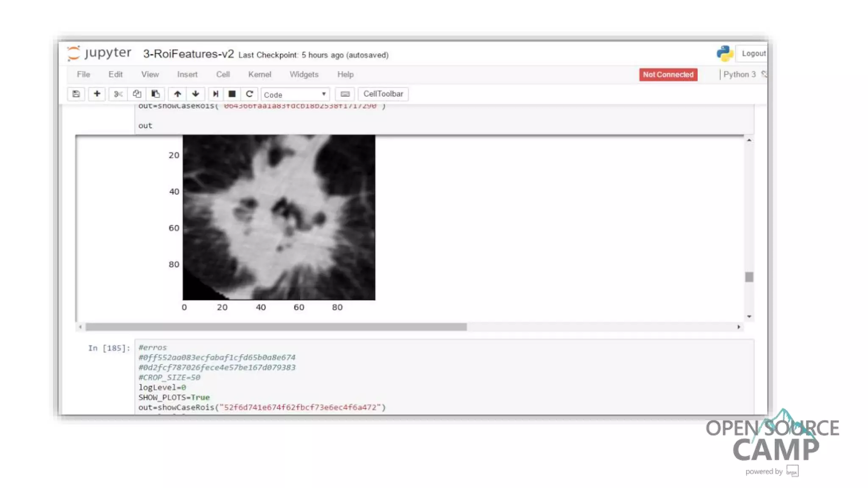The image size is (868, 488).
Task: Rename notebook title 3-RoiFeatures-v2
Action: point(188,54)
